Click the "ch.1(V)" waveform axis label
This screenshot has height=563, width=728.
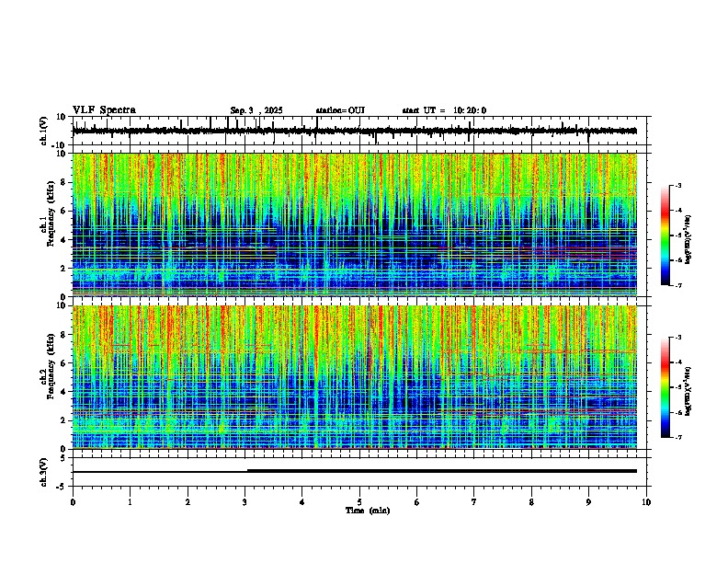point(44,131)
